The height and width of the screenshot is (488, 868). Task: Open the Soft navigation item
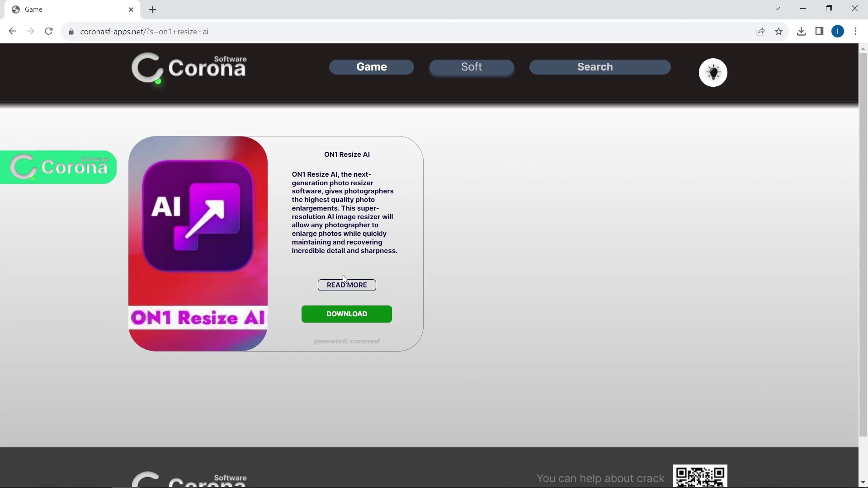472,67
